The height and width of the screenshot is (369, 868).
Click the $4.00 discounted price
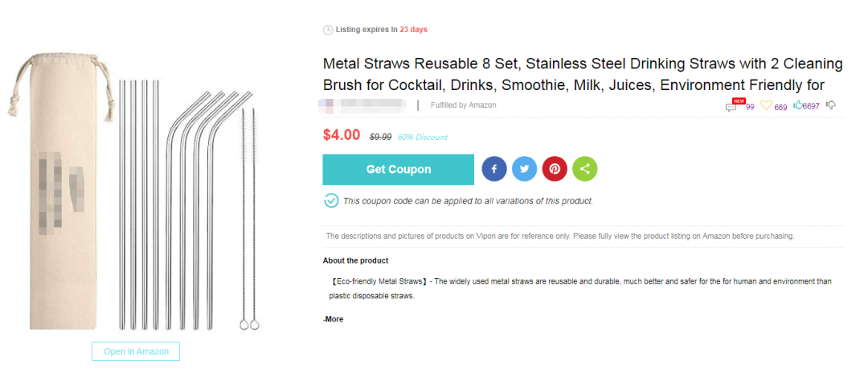pyautogui.click(x=342, y=135)
